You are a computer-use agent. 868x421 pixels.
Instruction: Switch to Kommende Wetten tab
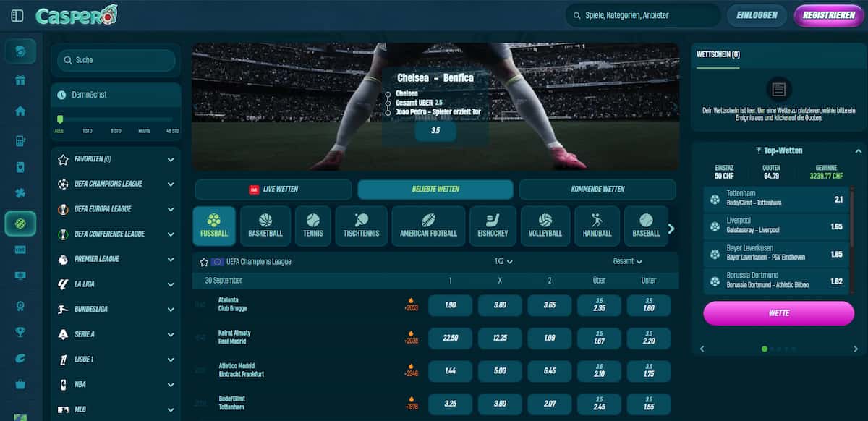tap(597, 190)
